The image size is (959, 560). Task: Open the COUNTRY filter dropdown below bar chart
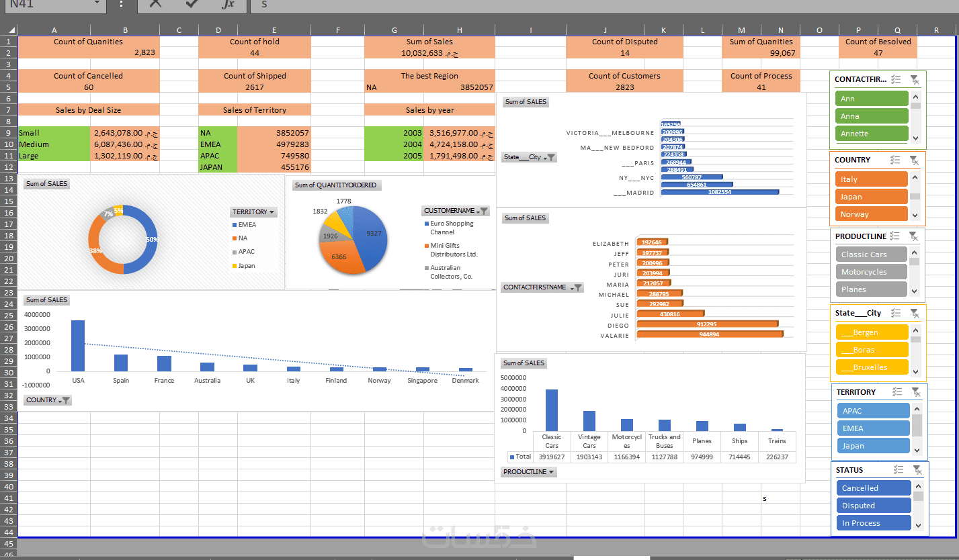tap(48, 400)
